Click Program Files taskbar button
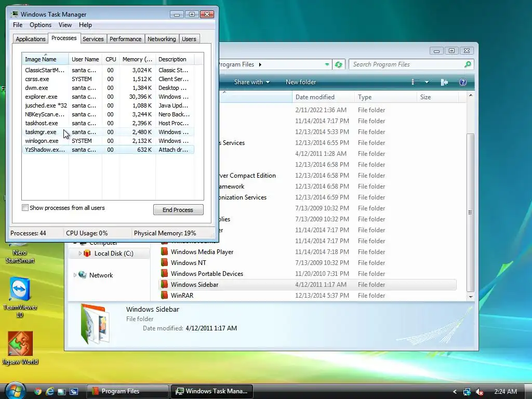The width and height of the screenshot is (532, 399). [128, 391]
